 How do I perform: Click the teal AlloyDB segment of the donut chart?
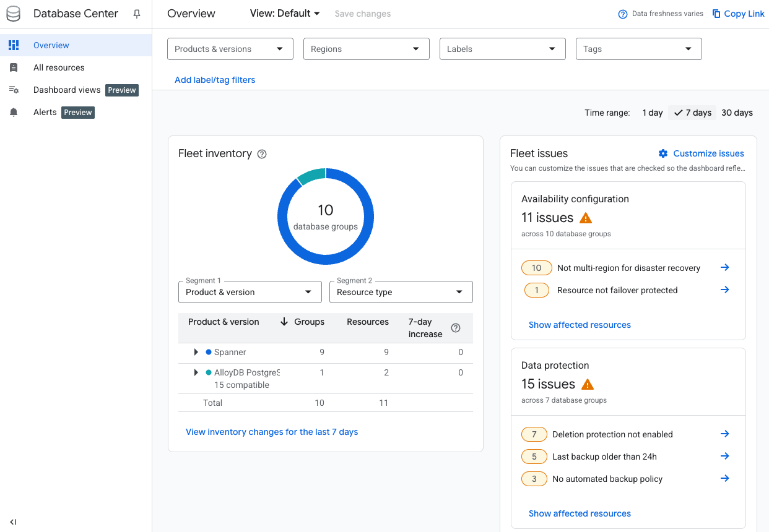click(x=311, y=175)
